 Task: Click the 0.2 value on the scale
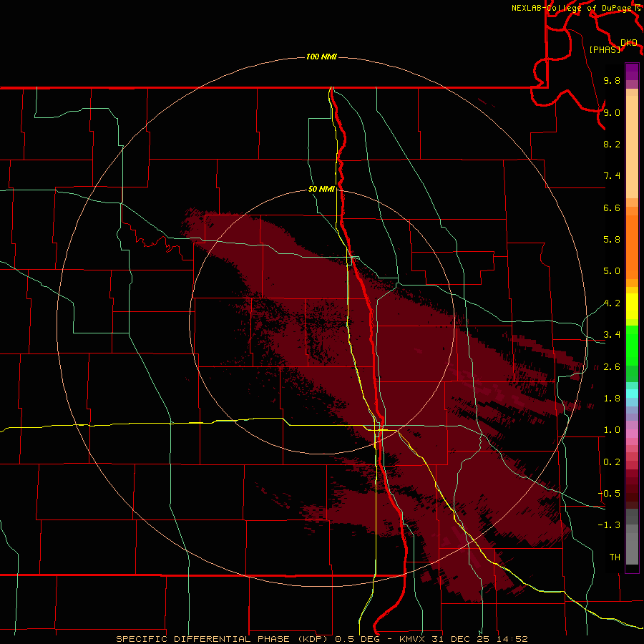(x=612, y=462)
